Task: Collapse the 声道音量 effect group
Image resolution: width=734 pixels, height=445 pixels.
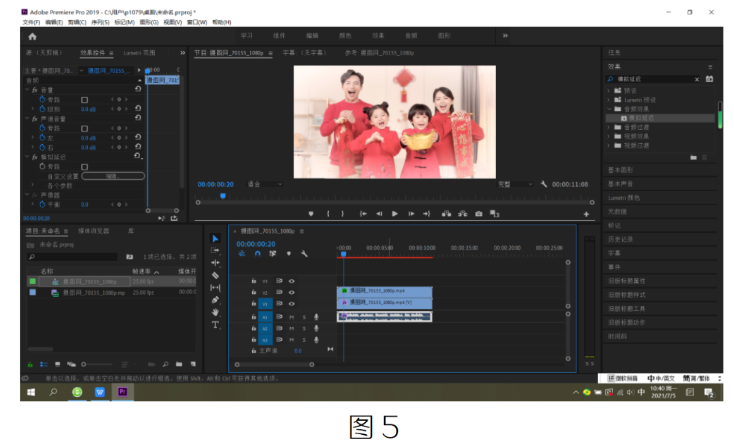Action: (x=27, y=118)
